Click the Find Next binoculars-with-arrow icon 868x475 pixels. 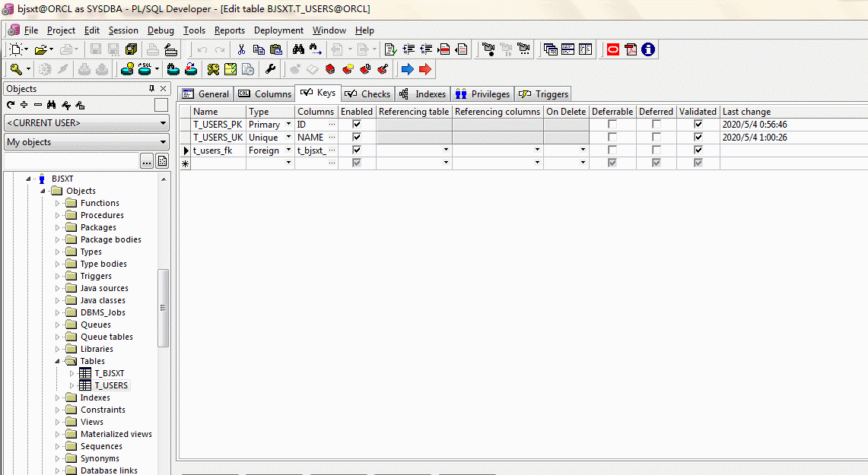(316, 49)
